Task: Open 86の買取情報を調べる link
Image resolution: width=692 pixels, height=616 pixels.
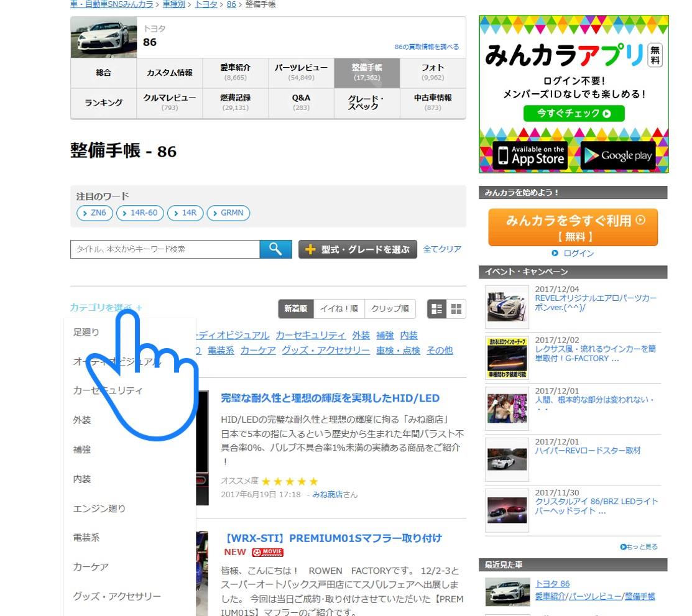Action: click(427, 47)
